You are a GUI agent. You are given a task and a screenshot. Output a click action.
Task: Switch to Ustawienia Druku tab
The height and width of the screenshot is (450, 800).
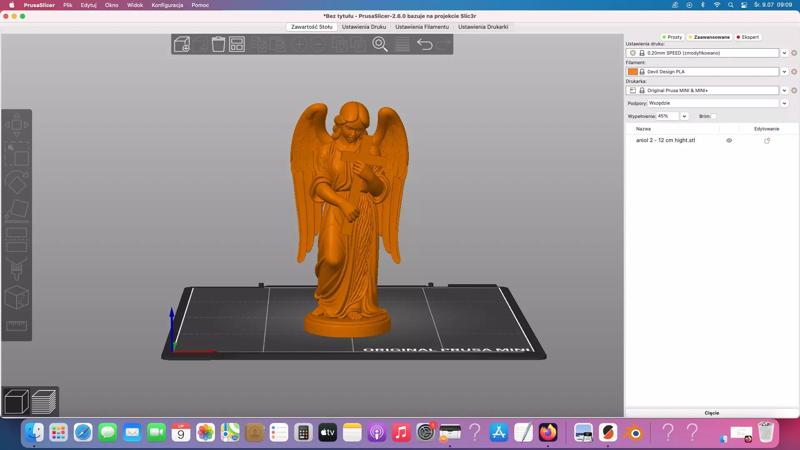[364, 27]
